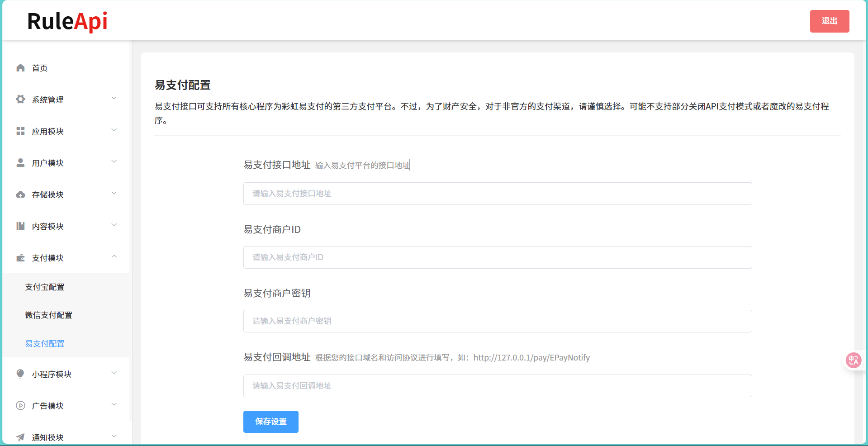Open the pink floating widget on right edge

[x=854, y=360]
